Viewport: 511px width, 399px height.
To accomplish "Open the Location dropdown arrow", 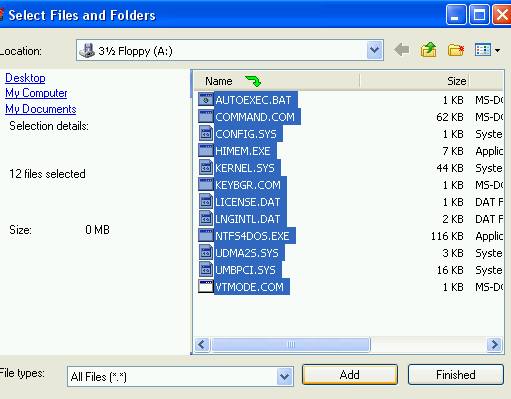I will 374,50.
